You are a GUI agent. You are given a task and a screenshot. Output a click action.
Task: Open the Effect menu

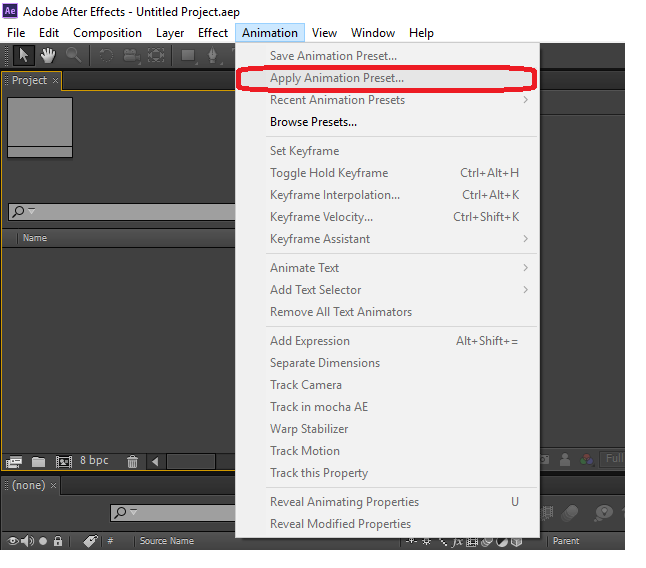[213, 33]
